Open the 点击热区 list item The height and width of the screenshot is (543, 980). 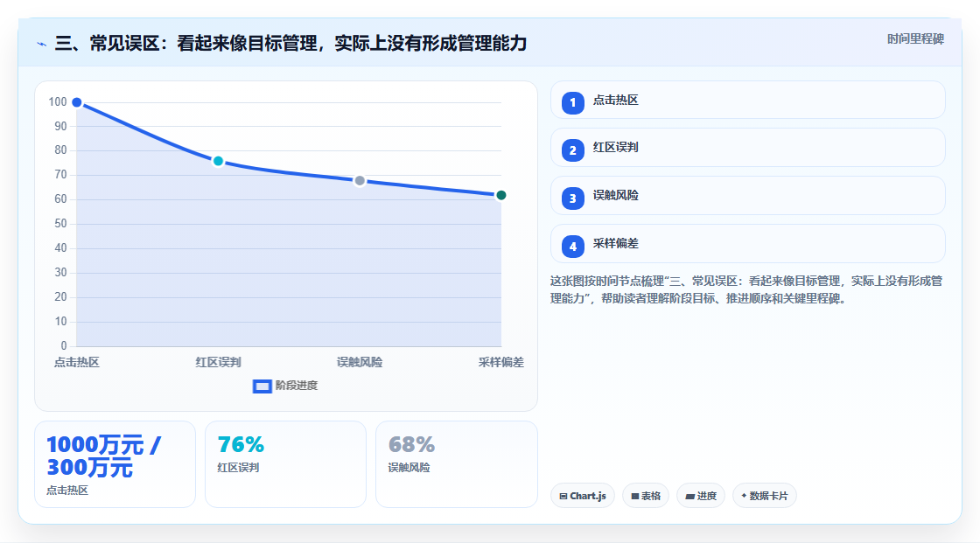pos(747,100)
